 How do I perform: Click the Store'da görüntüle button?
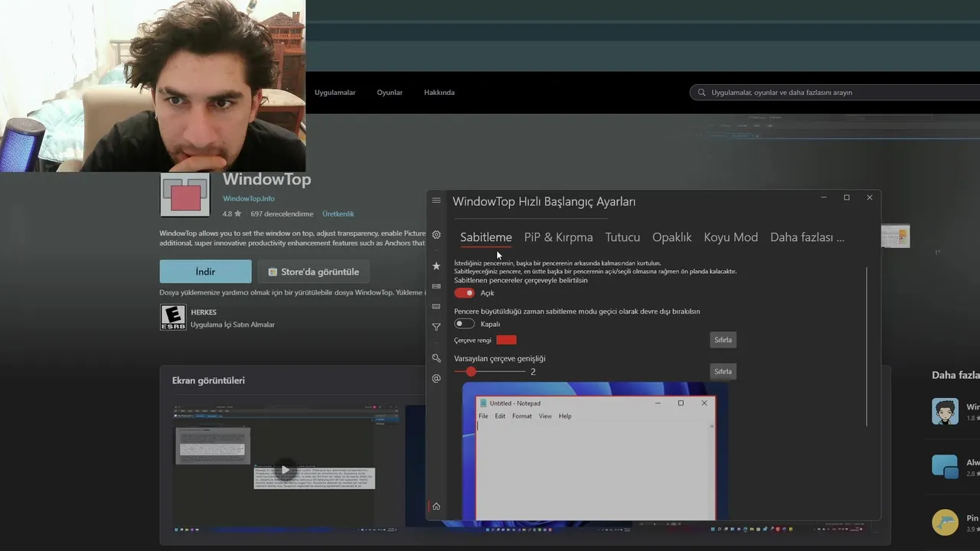[x=313, y=272]
